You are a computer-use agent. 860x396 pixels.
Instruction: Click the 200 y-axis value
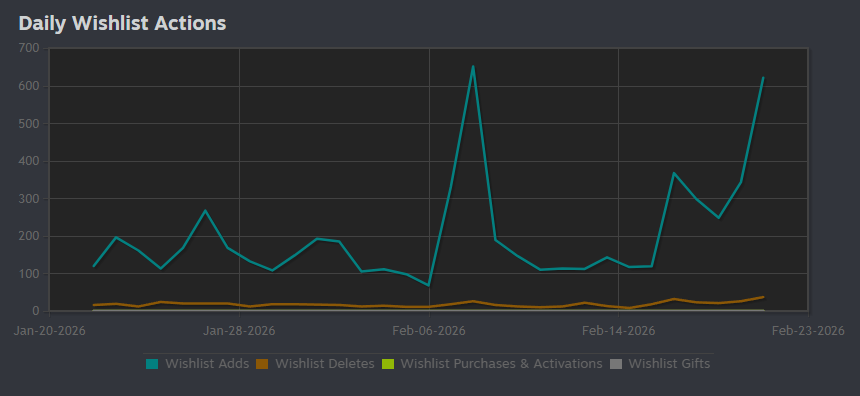[29, 236]
